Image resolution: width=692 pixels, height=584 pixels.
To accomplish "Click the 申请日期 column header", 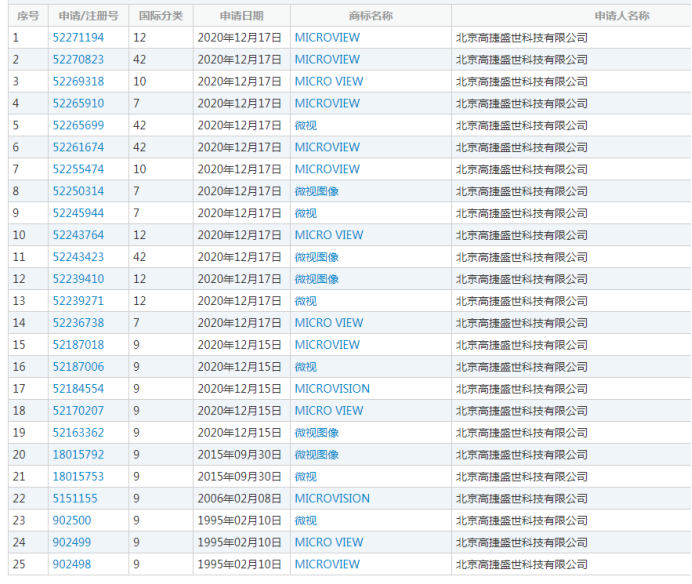I will [x=241, y=16].
